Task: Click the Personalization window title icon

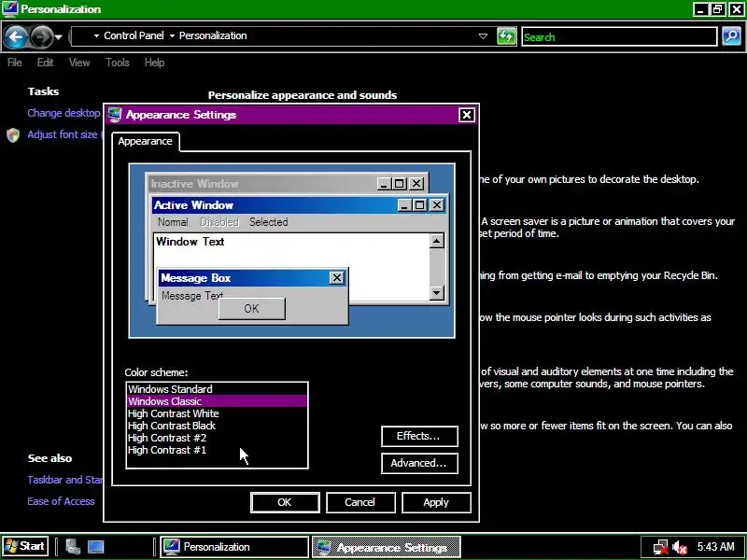Action: coord(10,8)
